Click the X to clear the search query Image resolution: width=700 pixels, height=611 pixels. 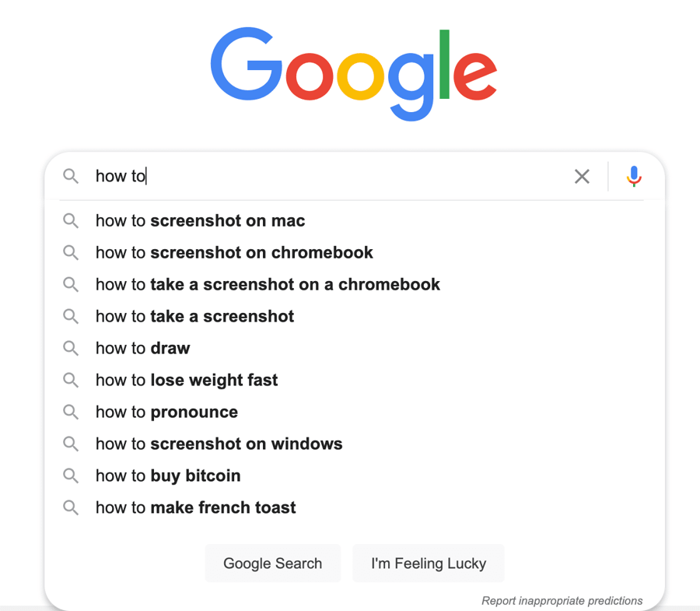pos(582,177)
